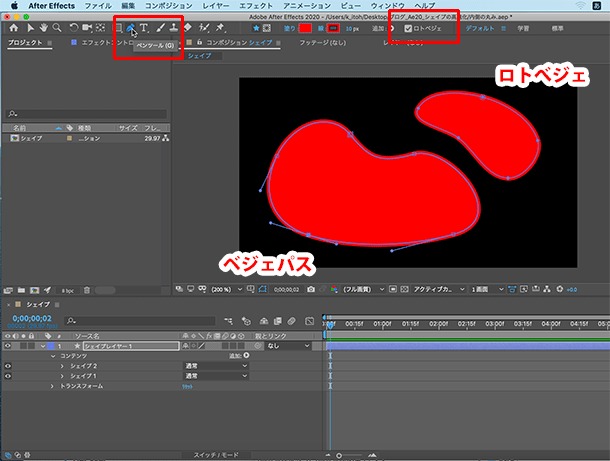The height and width of the screenshot is (461, 610).
Task: Open the レイヤー menu
Action: tap(216, 5)
